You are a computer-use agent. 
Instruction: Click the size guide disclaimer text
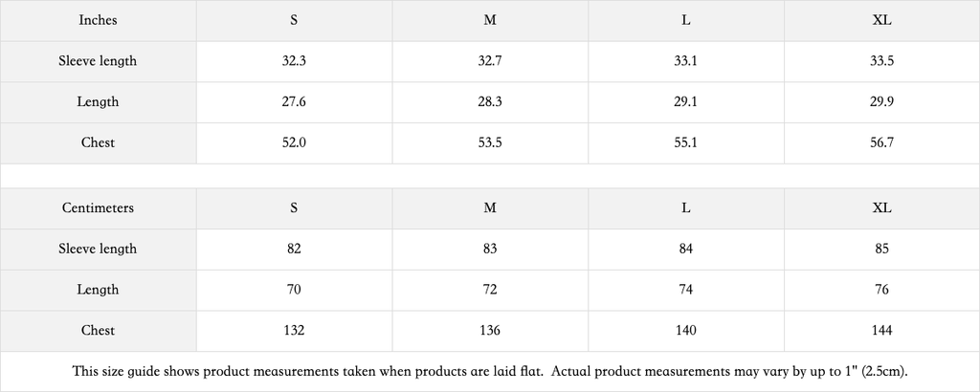click(490, 371)
